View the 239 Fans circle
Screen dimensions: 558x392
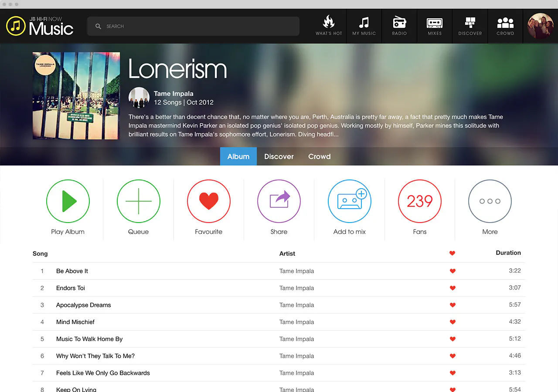point(420,201)
